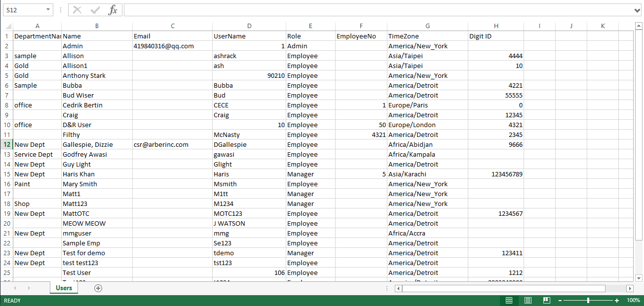Viewport: 644px width, 306px height.
Task: Select the Service Dept department cell
Action: pyautogui.click(x=38, y=154)
